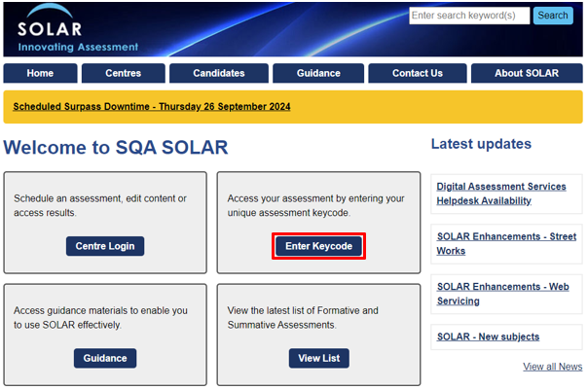
Task: Go to the Guidance navigation tab
Action: (318, 73)
